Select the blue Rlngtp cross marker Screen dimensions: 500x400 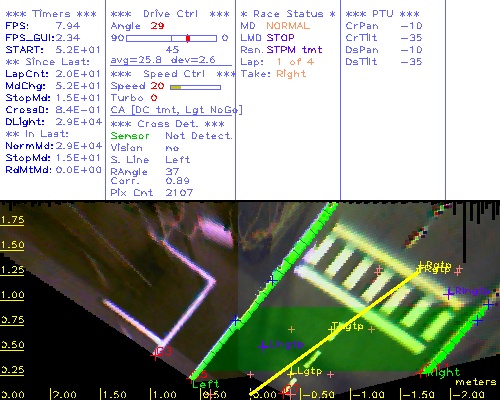coord(449,293)
